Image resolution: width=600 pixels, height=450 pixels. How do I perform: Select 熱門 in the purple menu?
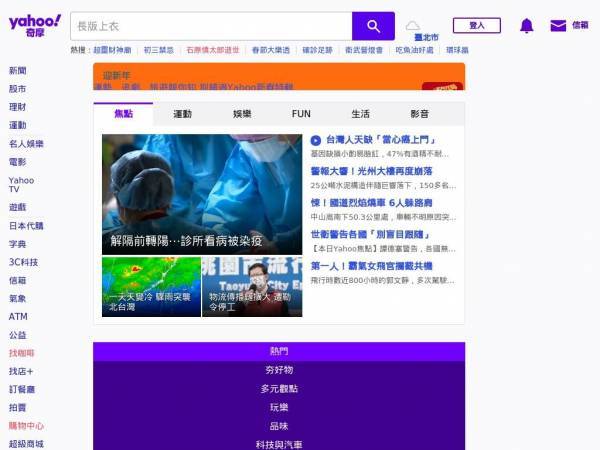click(x=279, y=351)
